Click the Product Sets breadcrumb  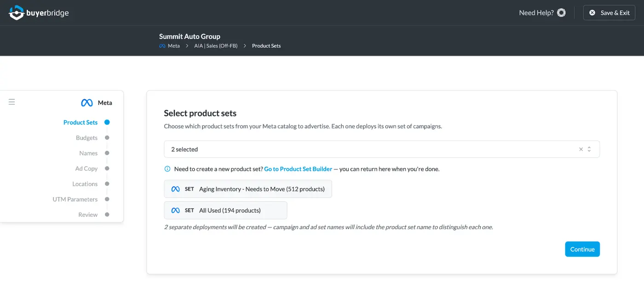[x=266, y=46]
